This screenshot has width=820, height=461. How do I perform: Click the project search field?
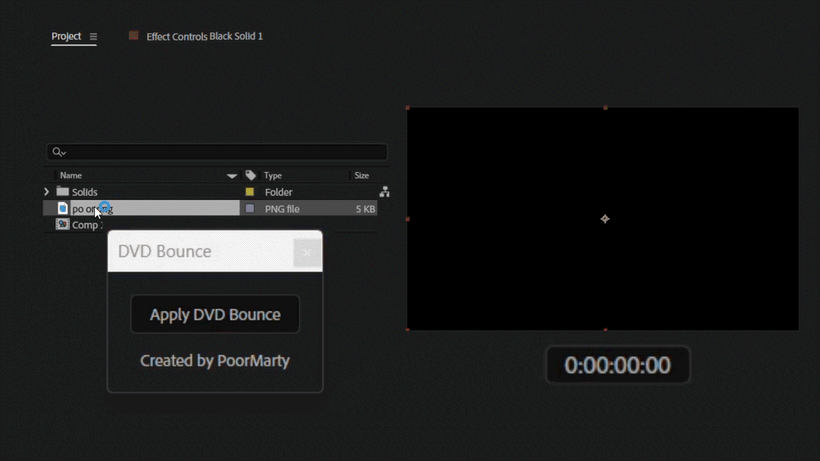click(217, 152)
